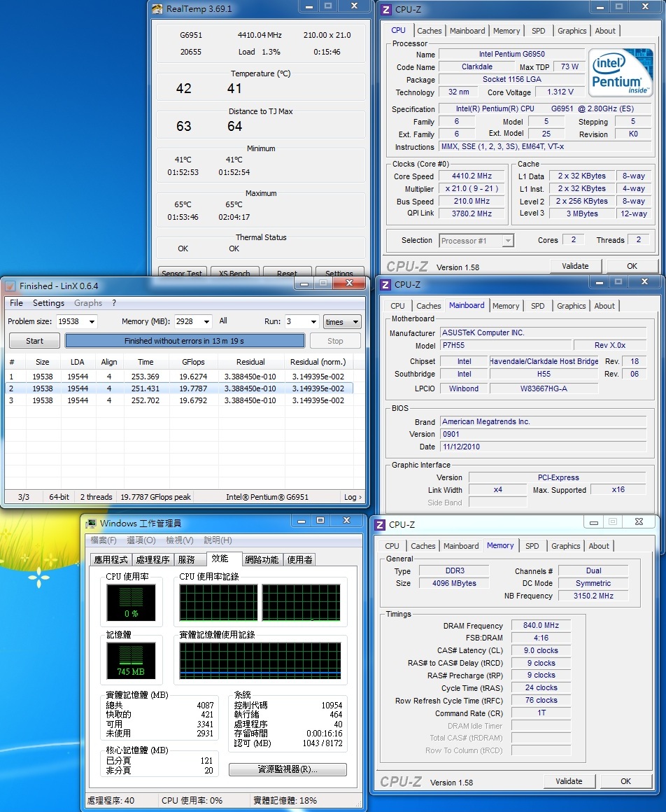Click the Settings button in RealTemp
The image size is (666, 812).
(339, 272)
